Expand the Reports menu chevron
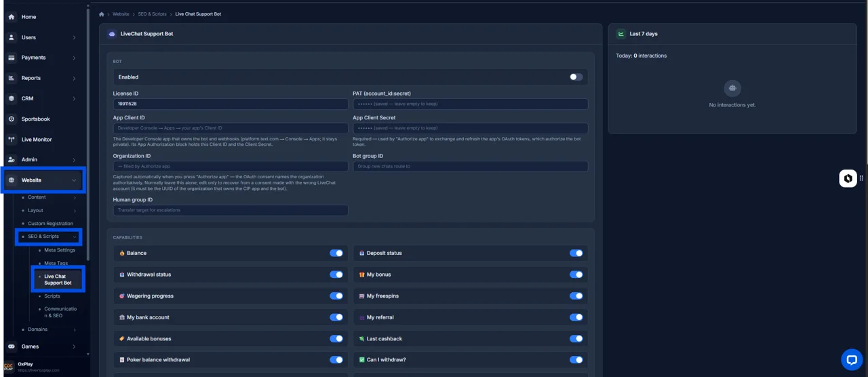868x377 pixels. pyautogui.click(x=75, y=78)
